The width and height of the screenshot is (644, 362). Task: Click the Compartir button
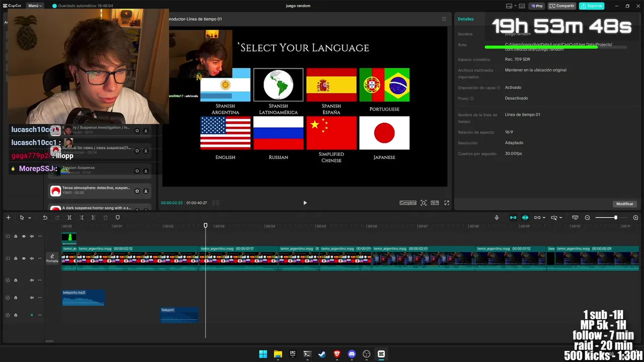point(562,6)
